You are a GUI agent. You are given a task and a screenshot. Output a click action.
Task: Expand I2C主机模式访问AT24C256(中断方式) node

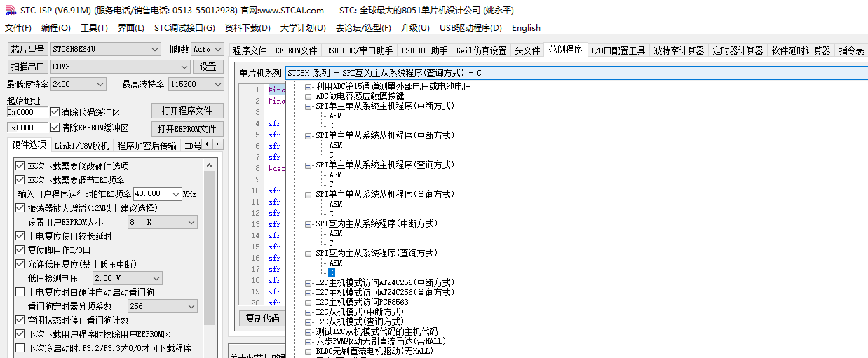click(x=308, y=282)
